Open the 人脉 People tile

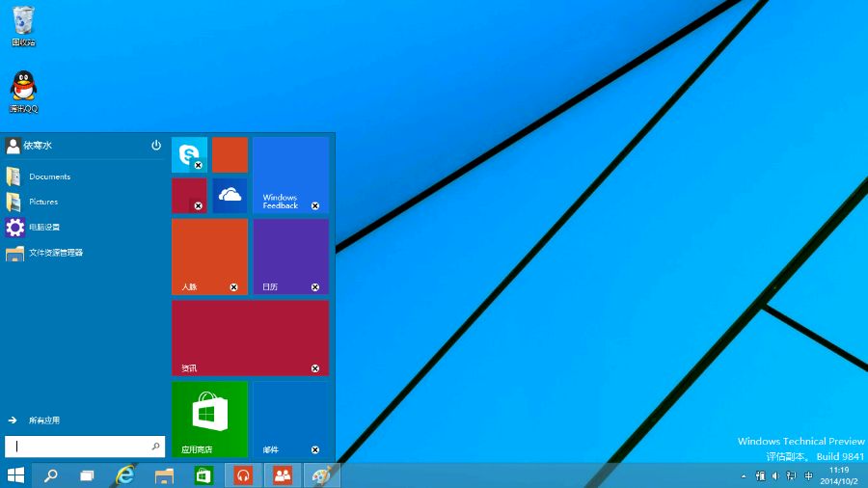click(x=210, y=257)
